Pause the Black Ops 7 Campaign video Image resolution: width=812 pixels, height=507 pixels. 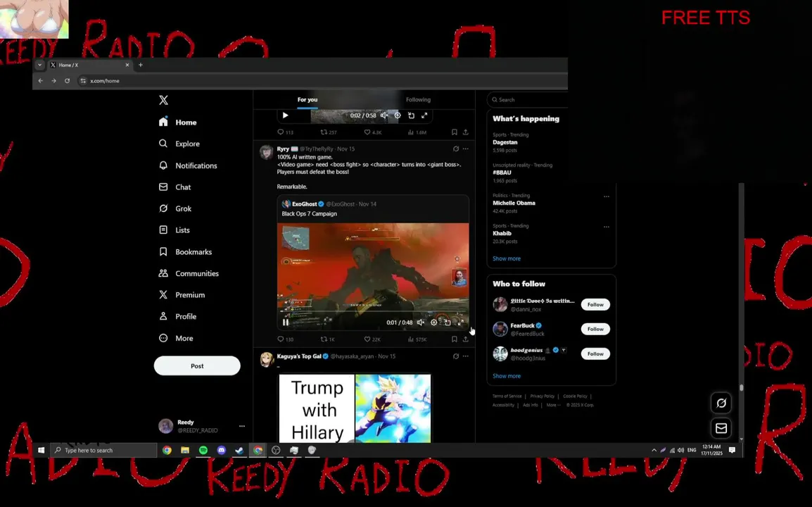coord(286,322)
